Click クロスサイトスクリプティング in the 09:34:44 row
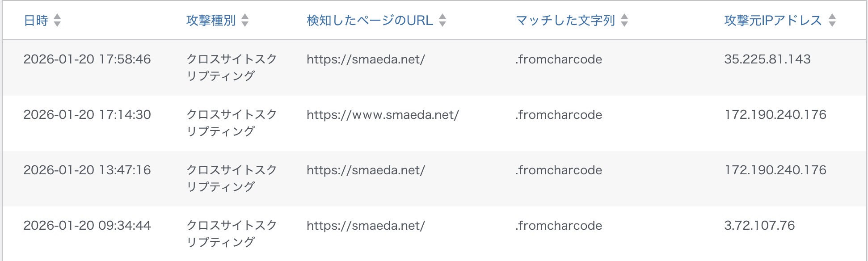 pos(231,233)
